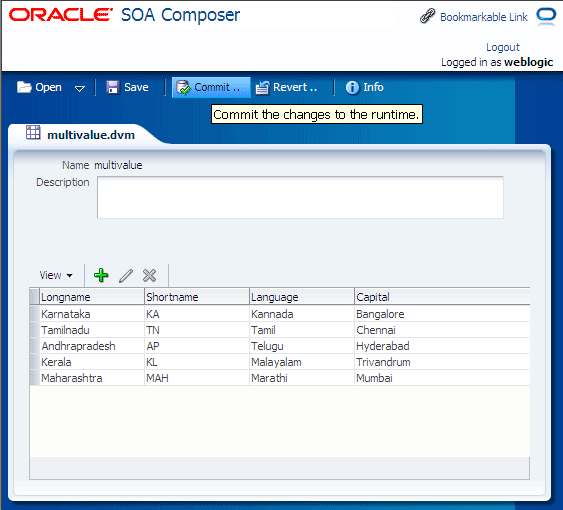Click the KA shortname cell

(197, 314)
